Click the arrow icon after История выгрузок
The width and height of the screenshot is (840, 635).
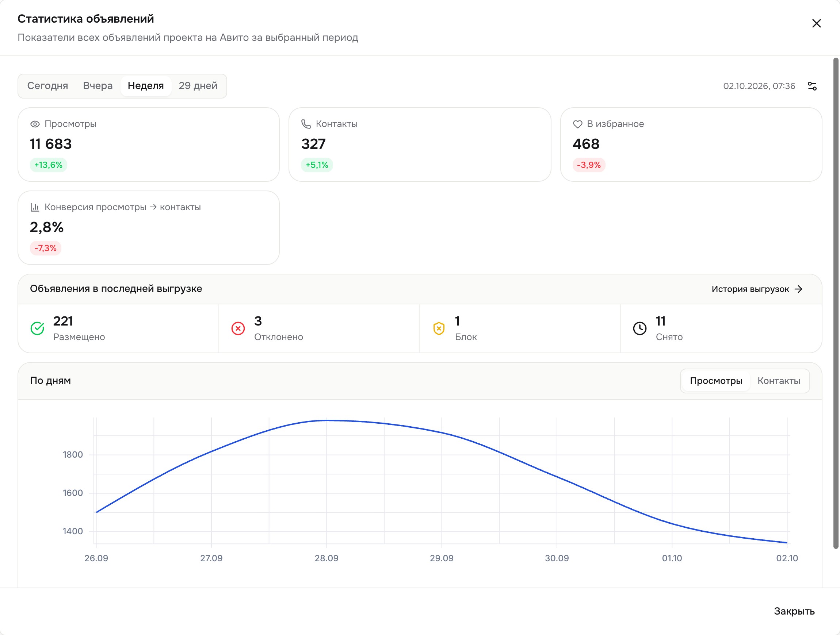[x=799, y=289]
